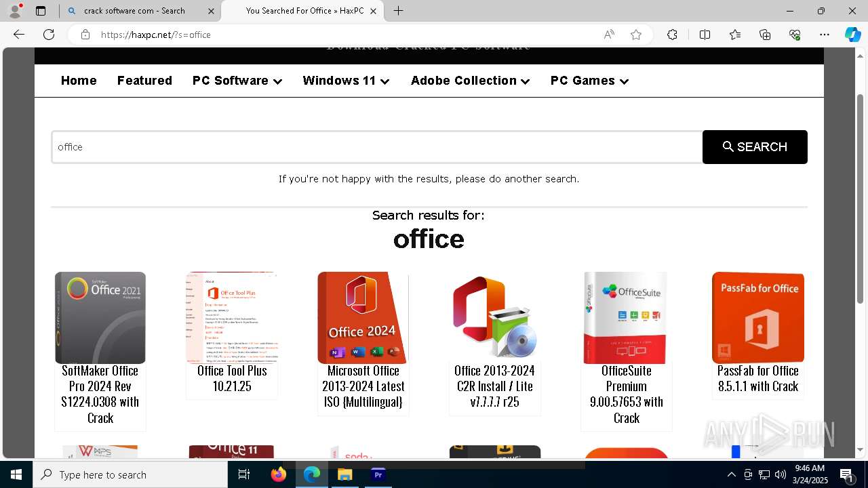
Task: Open the Adobe Collection menu
Action: pos(464,81)
